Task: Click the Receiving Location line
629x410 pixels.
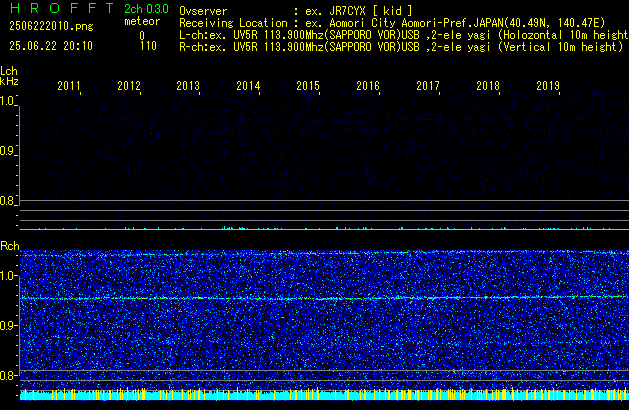Action: point(392,23)
